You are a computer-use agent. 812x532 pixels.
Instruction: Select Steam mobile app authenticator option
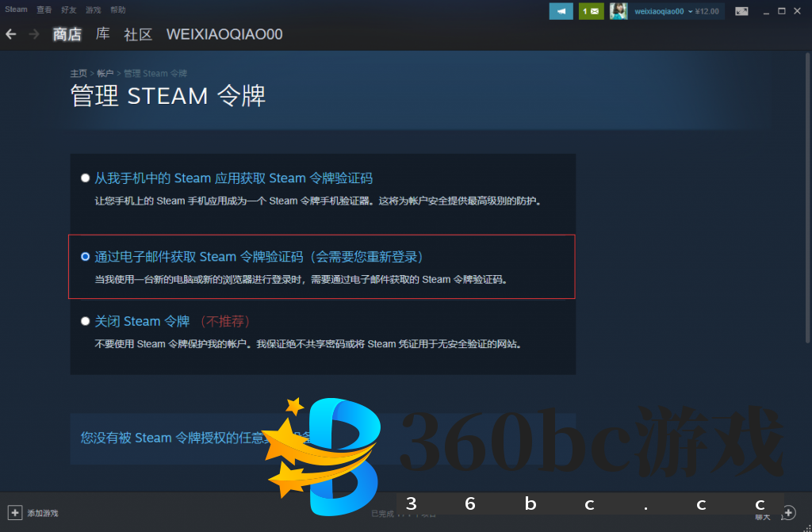(85, 178)
